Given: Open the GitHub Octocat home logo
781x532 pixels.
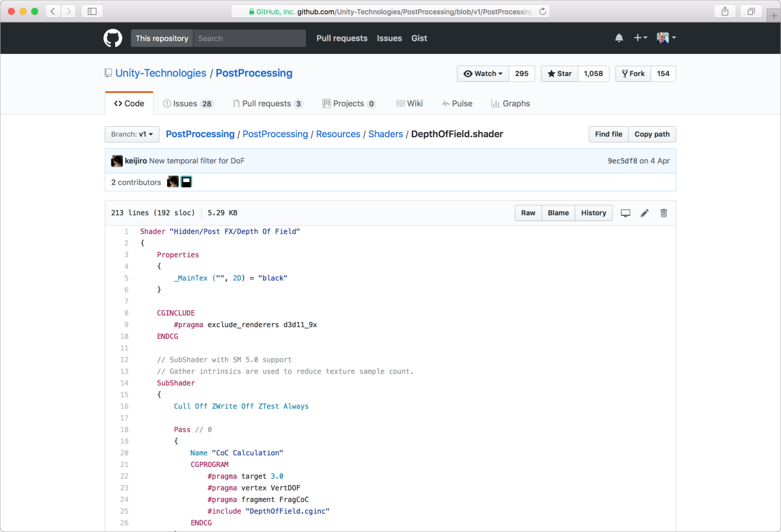Looking at the screenshot, I should tap(113, 38).
